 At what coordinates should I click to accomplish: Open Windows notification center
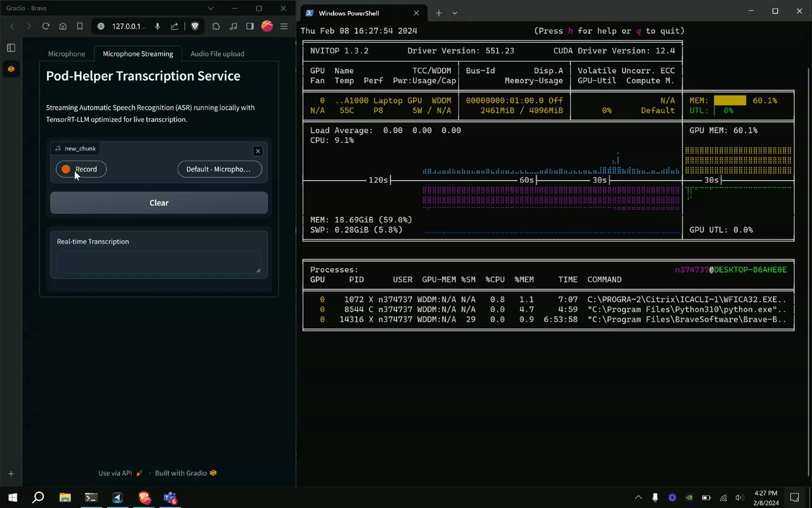[x=795, y=498]
